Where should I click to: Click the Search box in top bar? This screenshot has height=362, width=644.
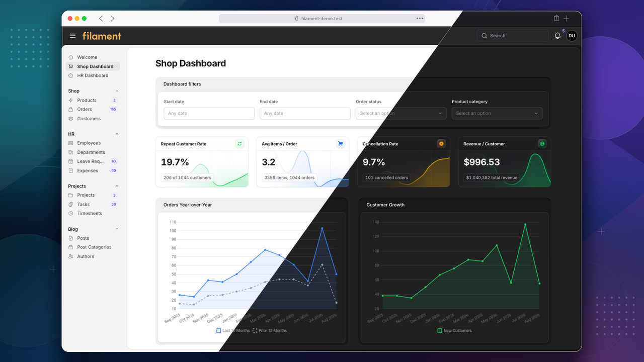coord(513,36)
